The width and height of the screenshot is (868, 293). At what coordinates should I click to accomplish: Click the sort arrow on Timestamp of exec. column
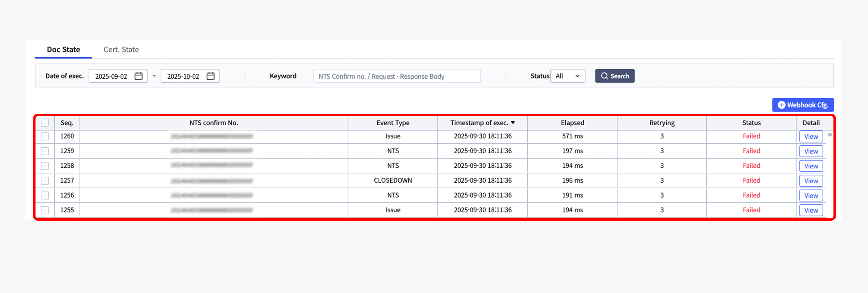[513, 123]
